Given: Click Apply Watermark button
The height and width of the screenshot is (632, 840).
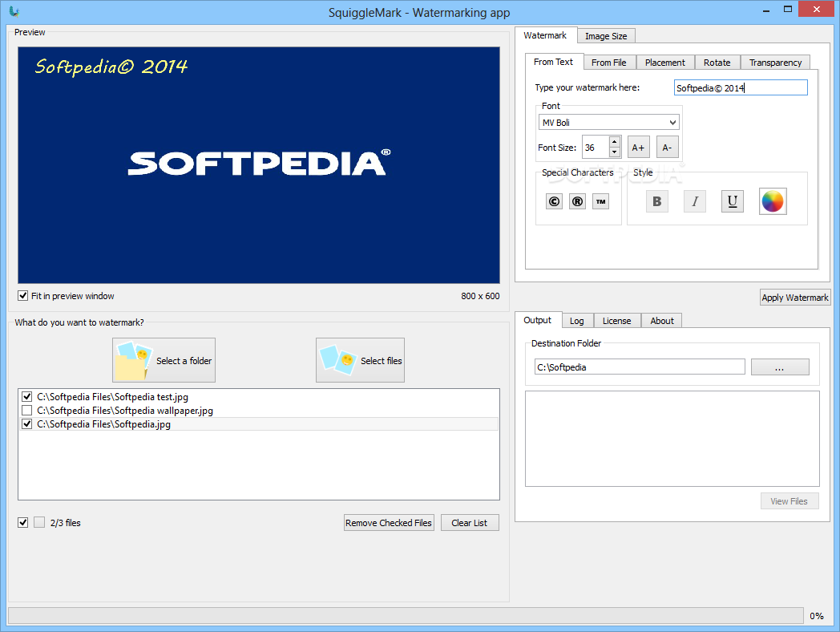Looking at the screenshot, I should point(795,298).
